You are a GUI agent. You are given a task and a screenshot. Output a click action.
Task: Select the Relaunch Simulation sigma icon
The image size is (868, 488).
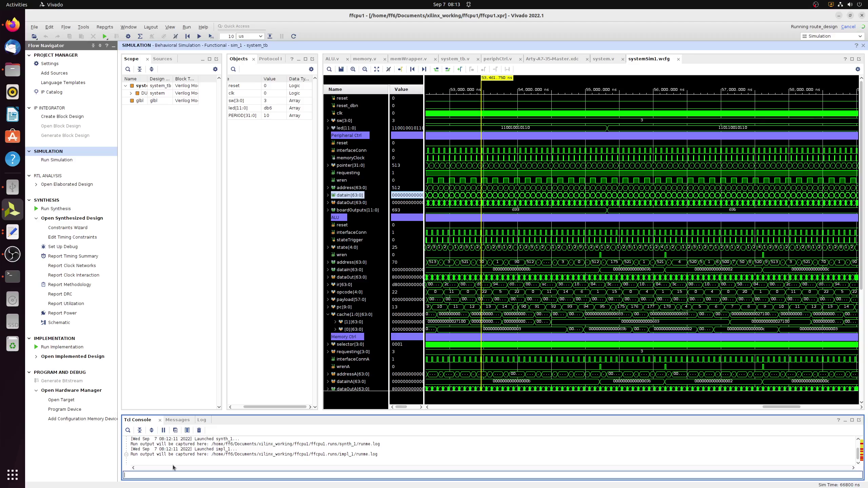pyautogui.click(x=140, y=36)
